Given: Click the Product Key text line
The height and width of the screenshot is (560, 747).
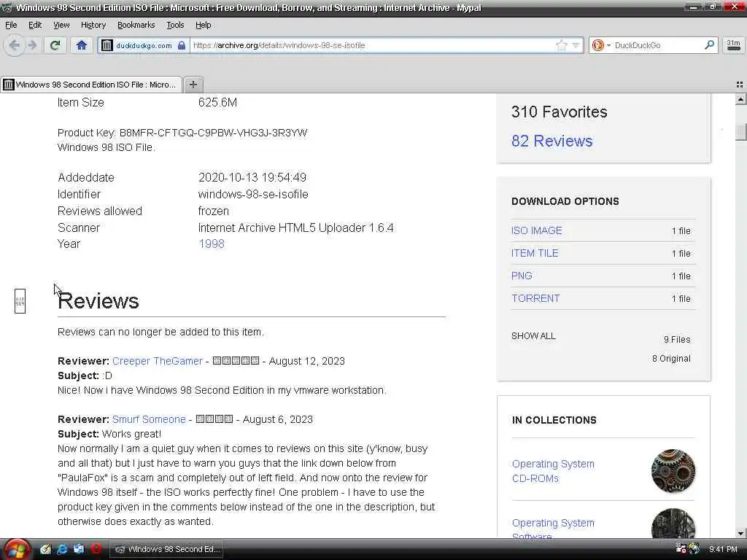Looking at the screenshot, I should click(182, 133).
